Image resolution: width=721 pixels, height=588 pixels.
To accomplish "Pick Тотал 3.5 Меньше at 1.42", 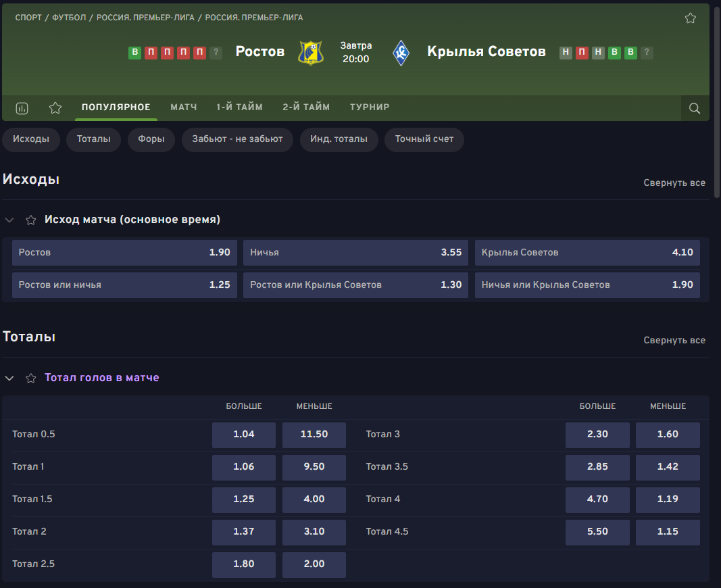I will tap(668, 467).
